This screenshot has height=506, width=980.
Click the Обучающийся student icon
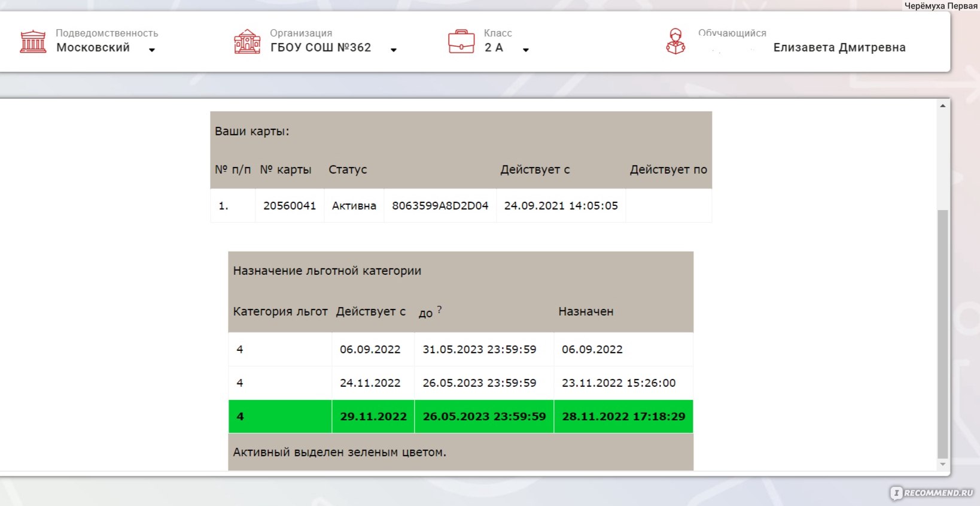(x=675, y=41)
